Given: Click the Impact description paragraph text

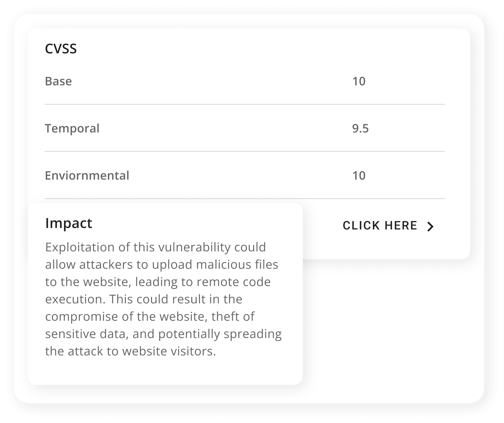Looking at the screenshot, I should (x=164, y=299).
